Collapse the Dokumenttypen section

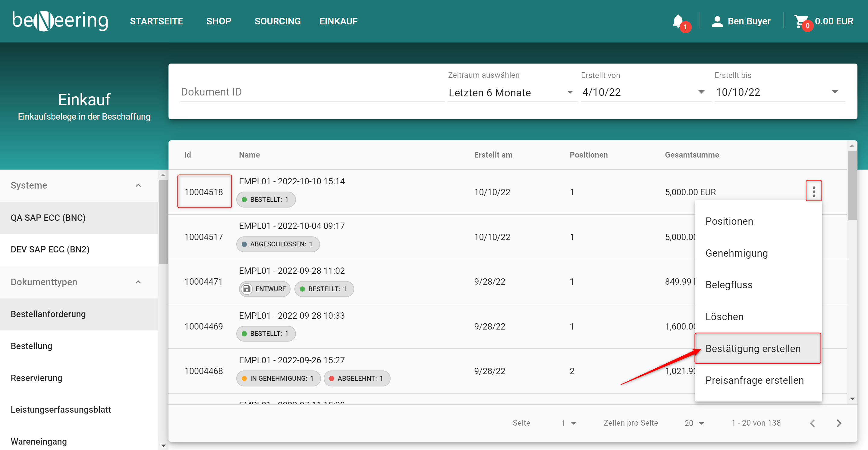pos(138,282)
